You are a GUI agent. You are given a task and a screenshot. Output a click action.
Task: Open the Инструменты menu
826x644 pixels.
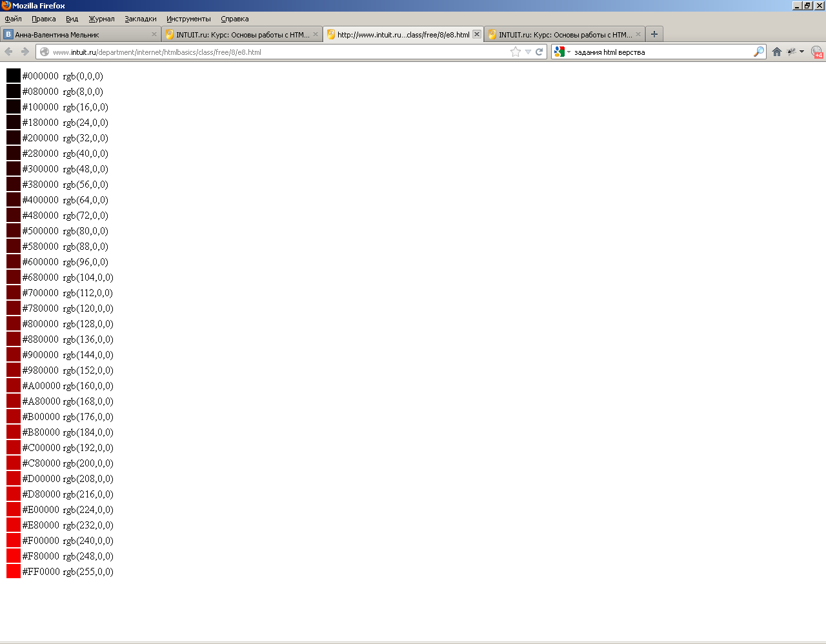(188, 19)
